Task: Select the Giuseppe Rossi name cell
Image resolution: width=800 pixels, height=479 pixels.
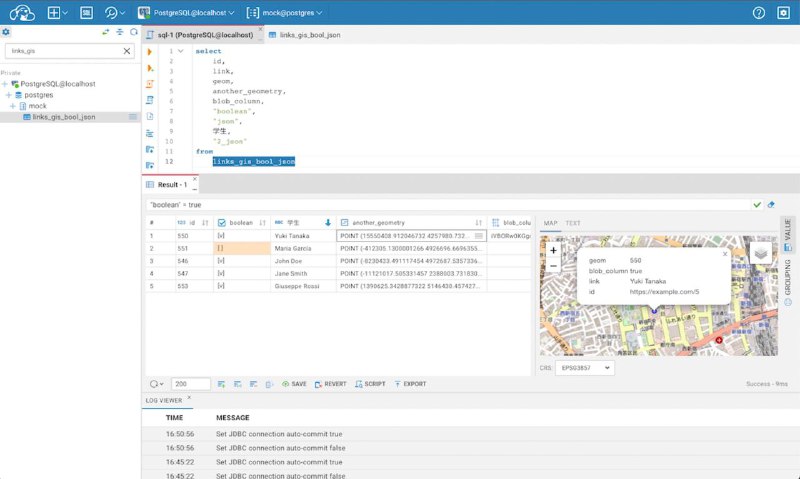Action: click(x=303, y=286)
